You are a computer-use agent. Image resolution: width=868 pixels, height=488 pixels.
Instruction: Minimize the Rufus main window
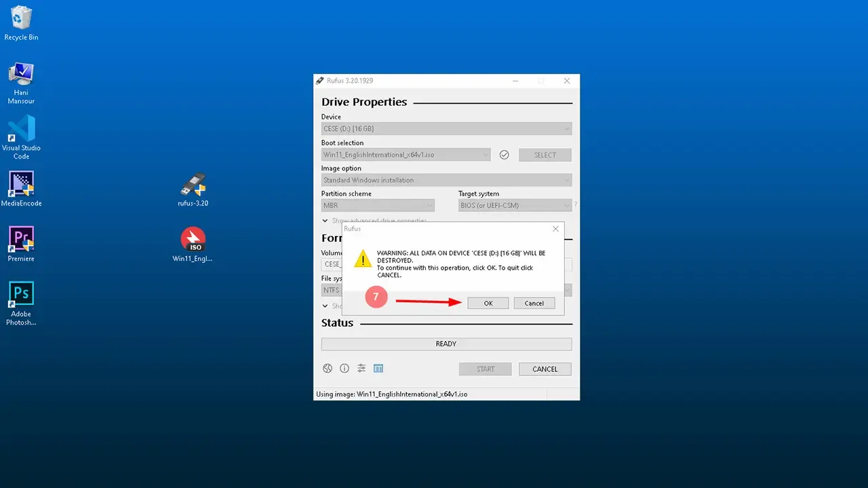(x=515, y=81)
